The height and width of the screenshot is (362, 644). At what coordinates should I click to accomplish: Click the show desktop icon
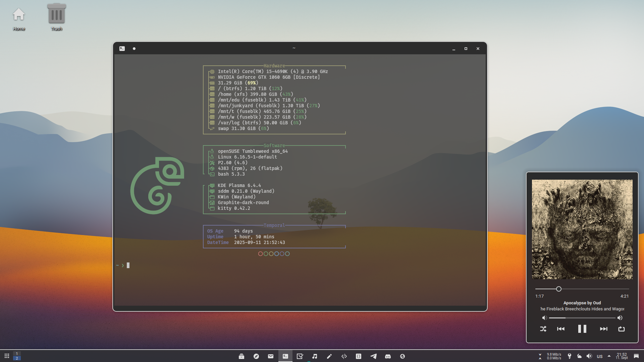636,356
